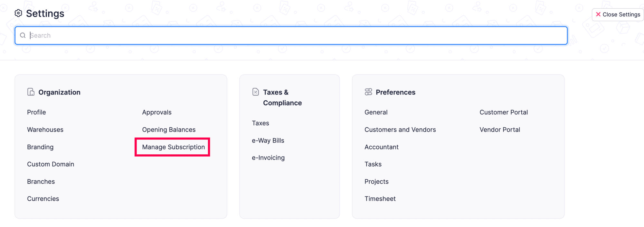Click the red X next to Close Settings

tap(598, 14)
